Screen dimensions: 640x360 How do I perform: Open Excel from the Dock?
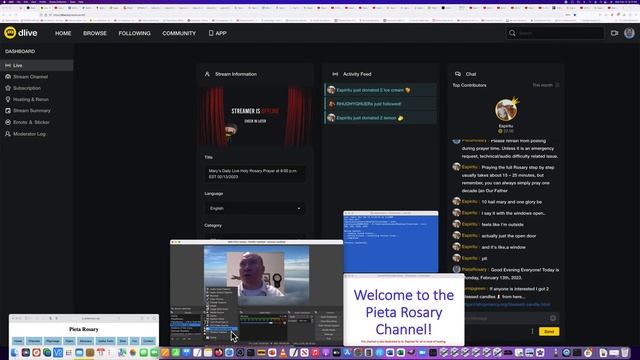pos(400,353)
